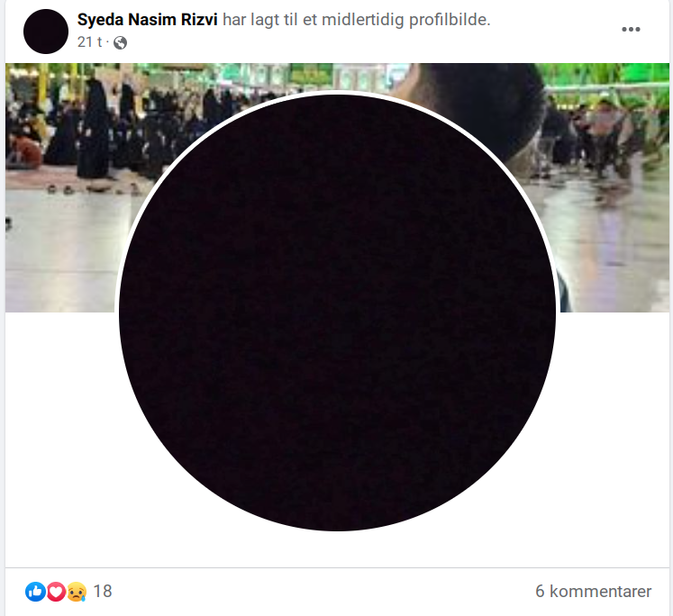Screen dimensions: 673x616
Task: Open the small black profile avatar
Action: 45,32
